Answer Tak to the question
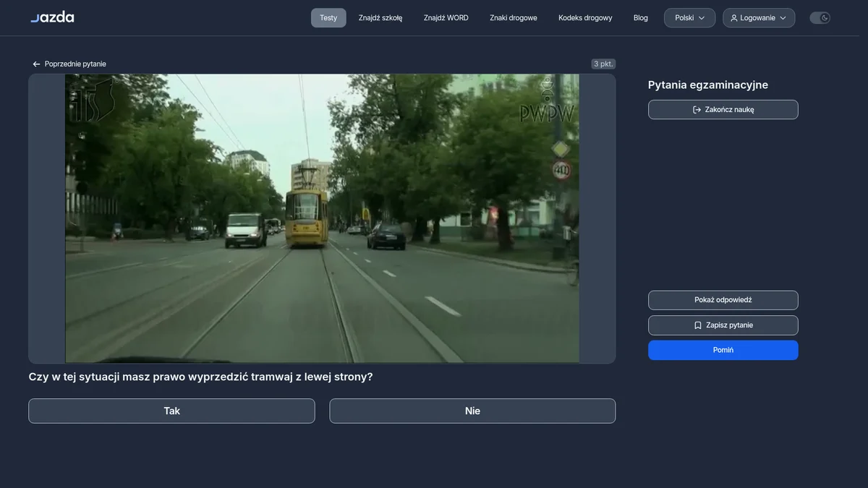This screenshot has width=868, height=488. [x=171, y=411]
